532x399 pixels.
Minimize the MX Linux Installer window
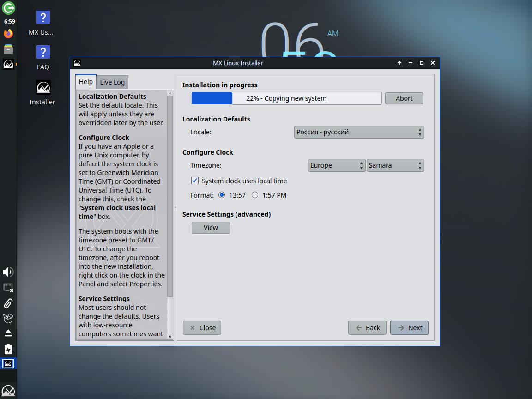tap(411, 63)
